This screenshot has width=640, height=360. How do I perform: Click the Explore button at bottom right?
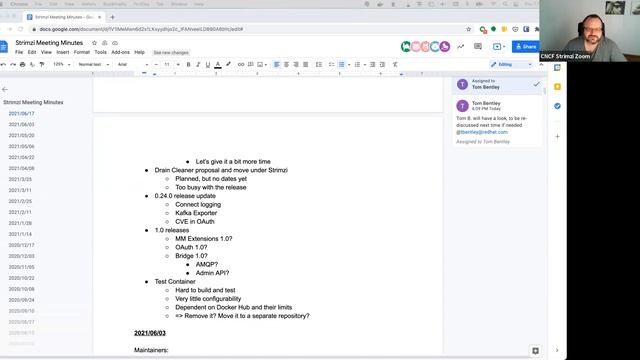pos(536,351)
